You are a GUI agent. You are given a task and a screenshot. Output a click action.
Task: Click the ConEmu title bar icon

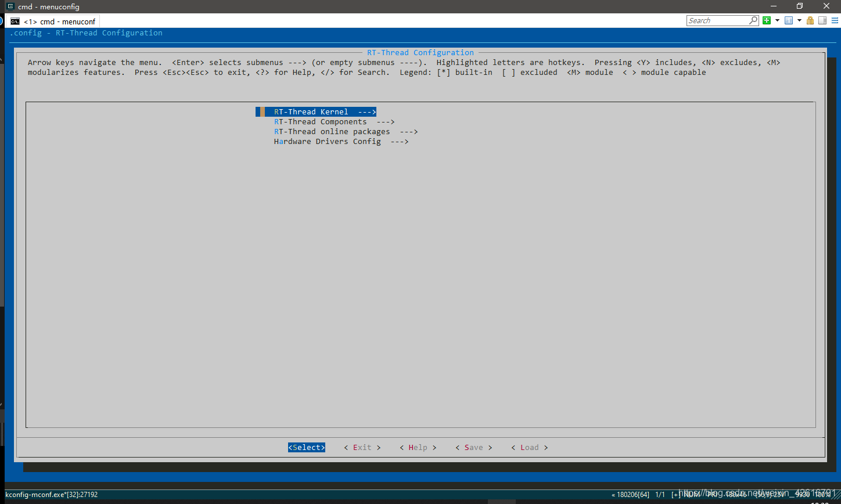tap(10, 6)
